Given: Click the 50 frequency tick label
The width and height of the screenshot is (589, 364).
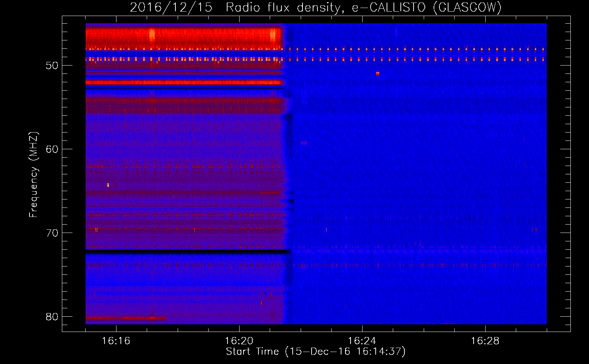Looking at the screenshot, I should pos(52,66).
